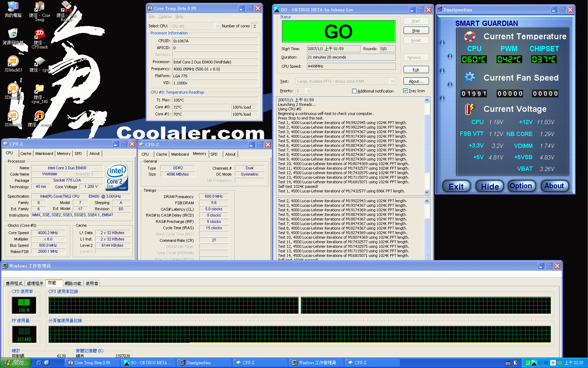Image resolution: width=588 pixels, height=368 pixels.
Task: Click the Core Temp Beta taskbar button
Action: coord(93,363)
